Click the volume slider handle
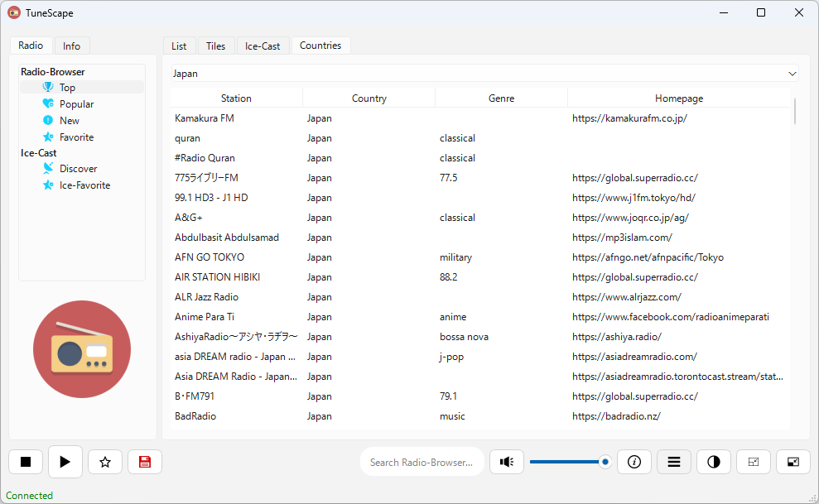Image resolution: width=819 pixels, height=504 pixels. tap(605, 462)
